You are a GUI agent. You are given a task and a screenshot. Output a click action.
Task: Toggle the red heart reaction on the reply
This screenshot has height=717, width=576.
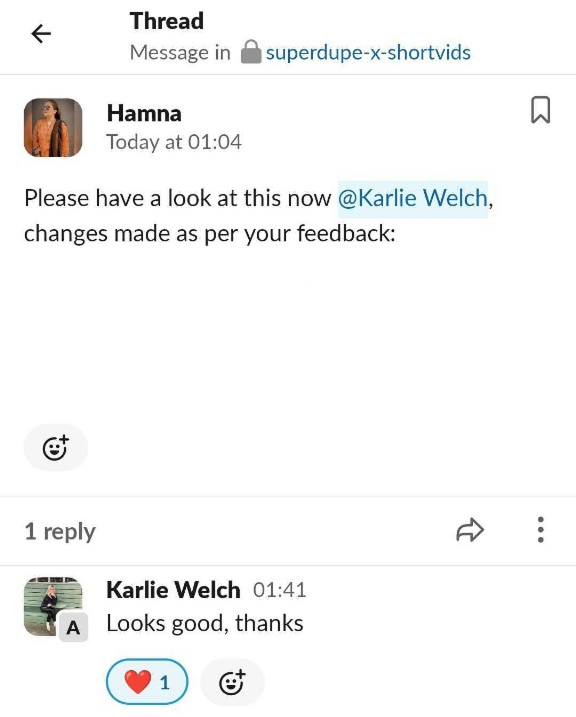coord(147,682)
